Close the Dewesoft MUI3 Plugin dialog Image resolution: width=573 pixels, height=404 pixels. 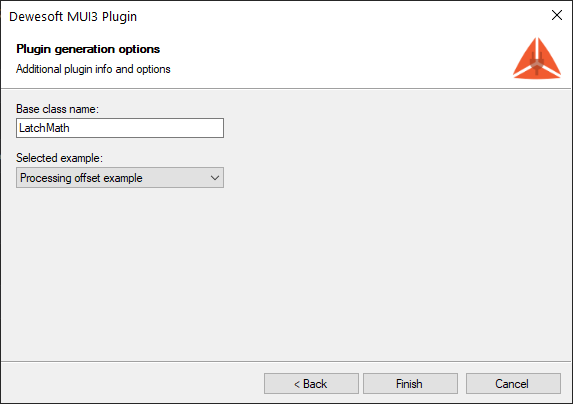557,15
